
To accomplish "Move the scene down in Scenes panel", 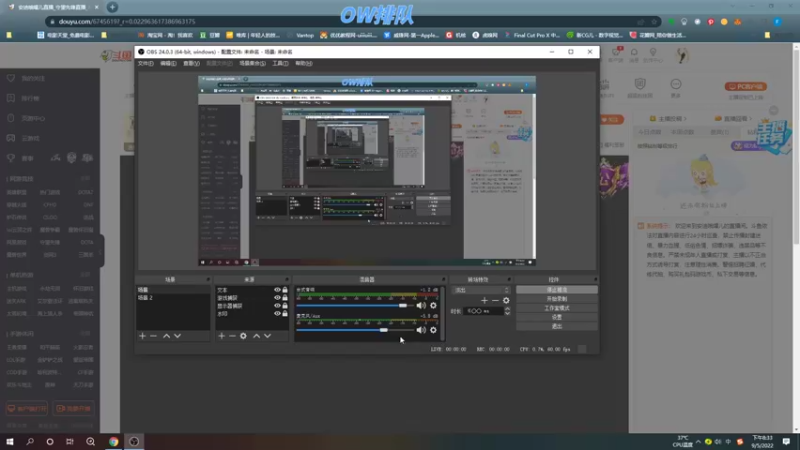I will [178, 336].
